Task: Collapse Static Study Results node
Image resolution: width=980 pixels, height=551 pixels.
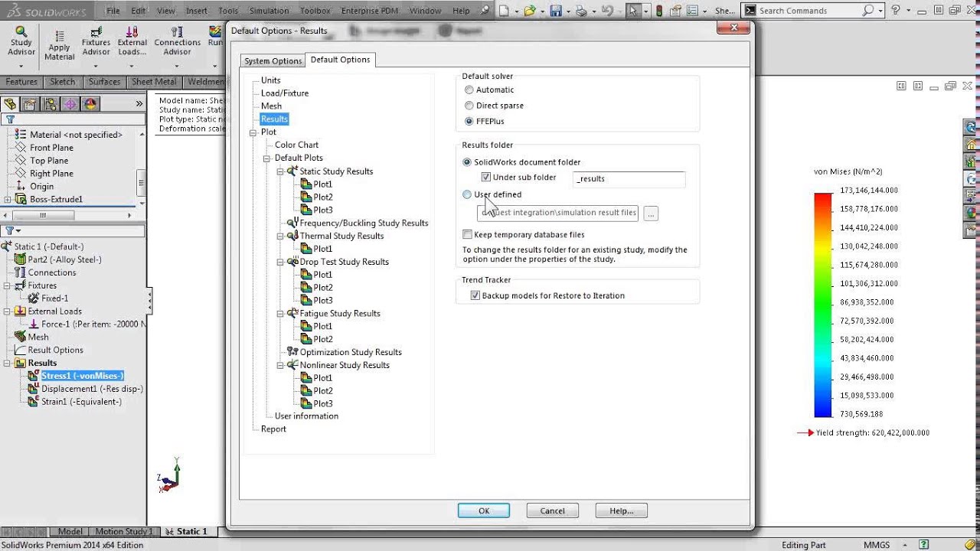Action: tap(281, 171)
